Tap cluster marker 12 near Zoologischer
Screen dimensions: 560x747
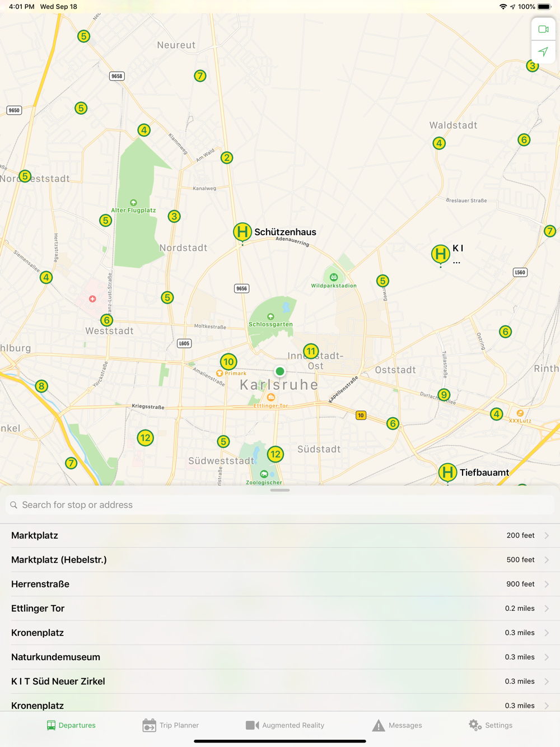(275, 454)
